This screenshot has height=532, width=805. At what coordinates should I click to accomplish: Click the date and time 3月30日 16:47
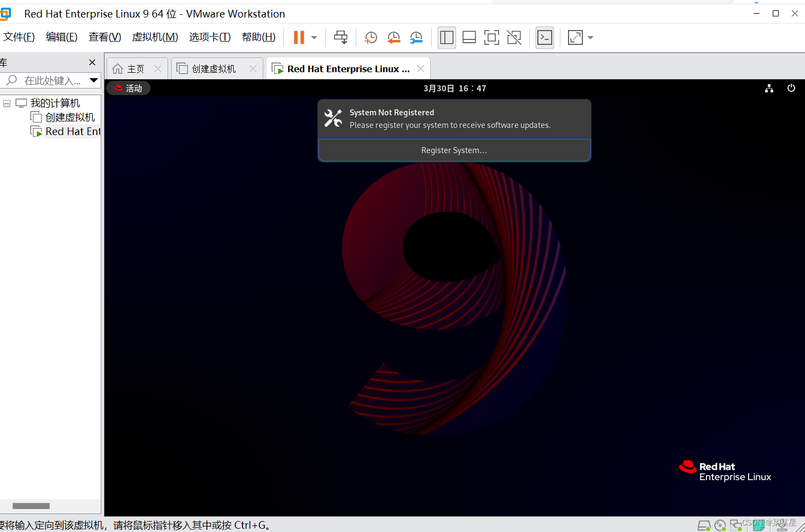pyautogui.click(x=455, y=88)
